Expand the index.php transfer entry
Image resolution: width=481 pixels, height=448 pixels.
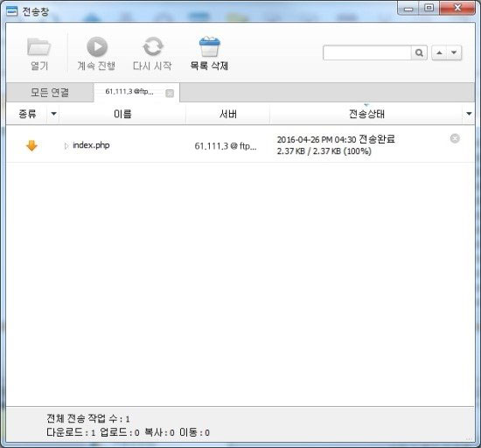[x=66, y=146]
